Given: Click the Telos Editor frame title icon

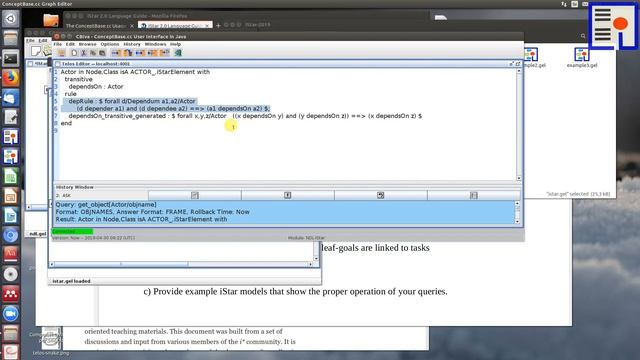Looking at the screenshot, I should (x=58, y=64).
